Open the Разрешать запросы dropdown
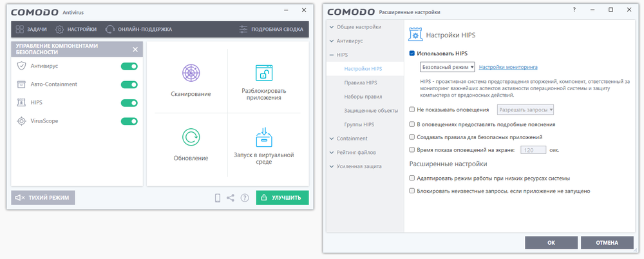644x259 pixels. click(x=526, y=110)
